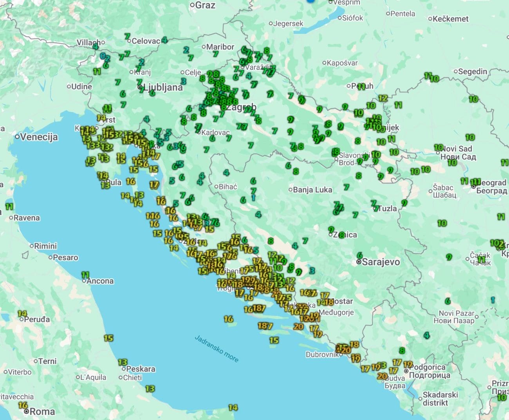The width and height of the screenshot is (509, 420).
Task: Select the 16 temperature marker above Roma
Action: (x=23, y=405)
